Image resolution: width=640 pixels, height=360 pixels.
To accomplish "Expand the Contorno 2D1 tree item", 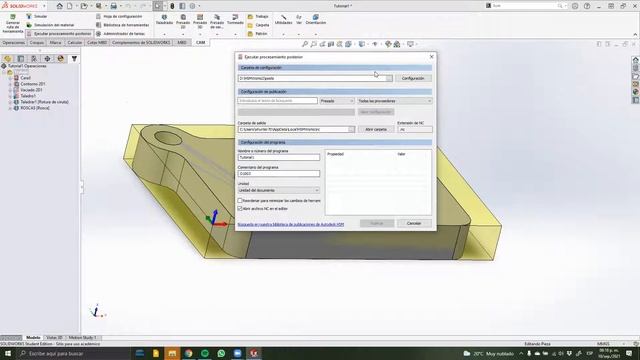I will [10, 84].
